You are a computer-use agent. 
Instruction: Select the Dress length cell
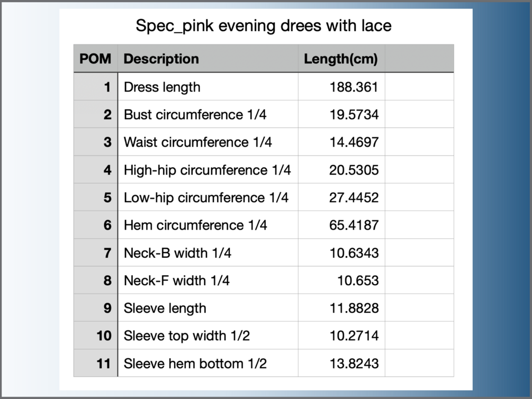[x=208, y=86]
